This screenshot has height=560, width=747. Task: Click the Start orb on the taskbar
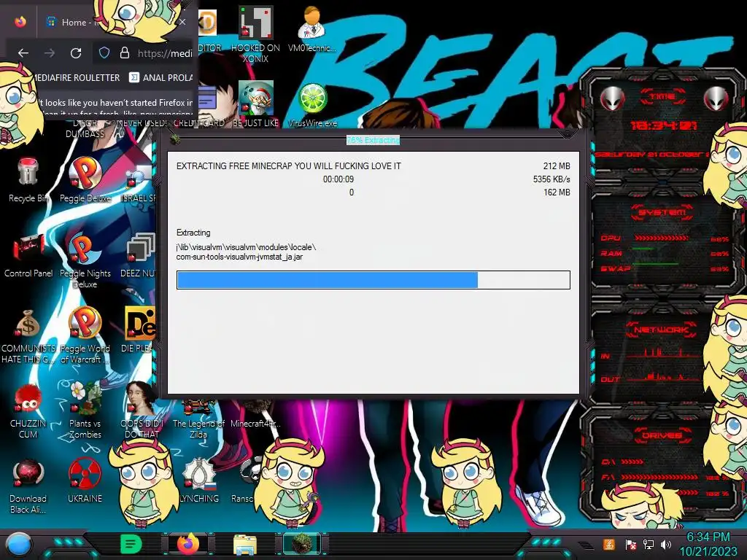pyautogui.click(x=18, y=545)
